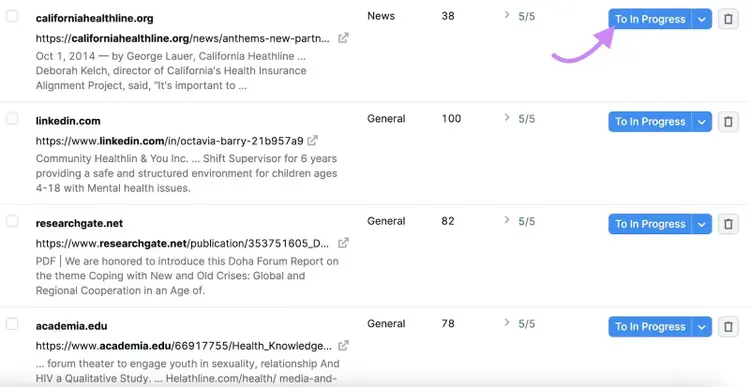Expand the 5/5 rating for linkedin.com
The height and width of the screenshot is (387, 750).
507,118
